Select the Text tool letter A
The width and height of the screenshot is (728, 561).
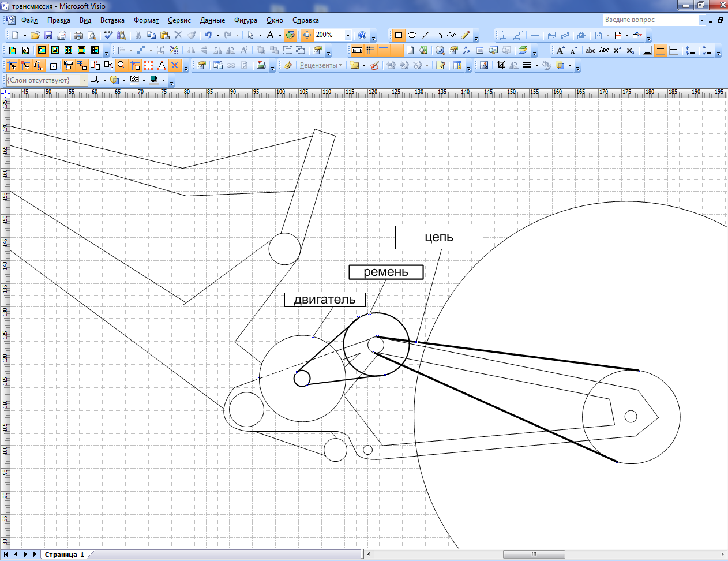(270, 35)
